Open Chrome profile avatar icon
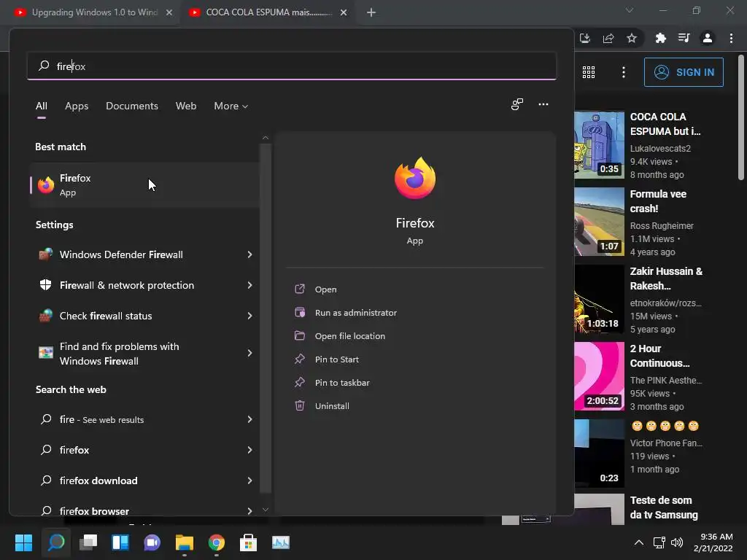Viewport: 747px width, 560px height. (708, 38)
